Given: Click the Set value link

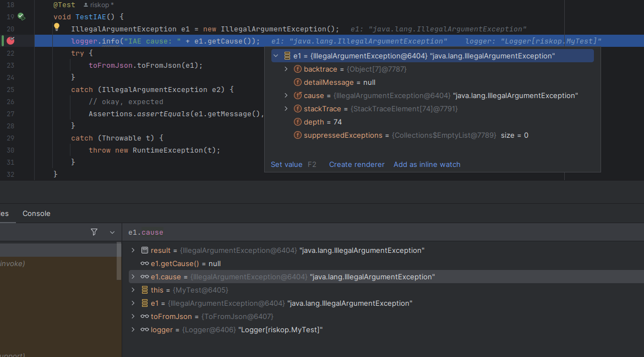Looking at the screenshot, I should point(286,165).
